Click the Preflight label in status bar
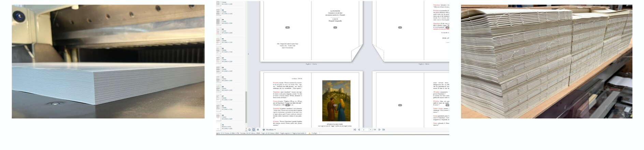 (314, 133)
